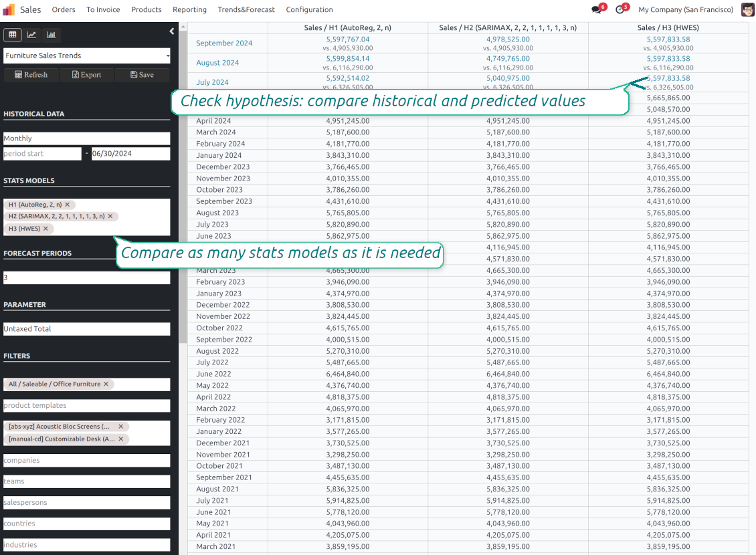The width and height of the screenshot is (756, 555).
Task: Click H1 September 2024 value 5,597,767.04
Action: pyautogui.click(x=348, y=39)
